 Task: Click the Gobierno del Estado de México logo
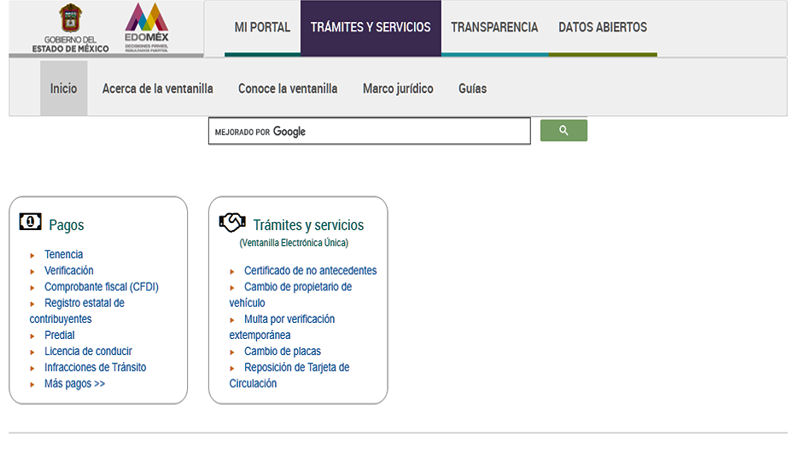point(70,28)
